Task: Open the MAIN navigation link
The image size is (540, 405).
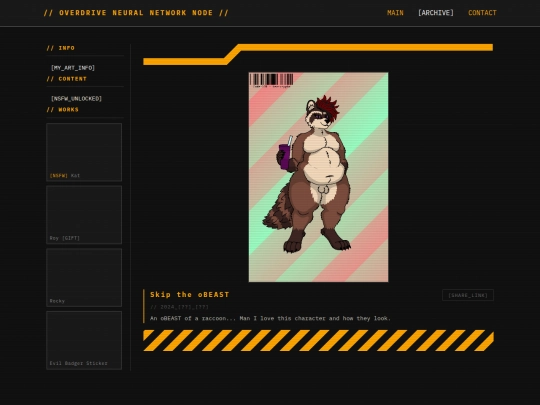Action: click(x=395, y=13)
